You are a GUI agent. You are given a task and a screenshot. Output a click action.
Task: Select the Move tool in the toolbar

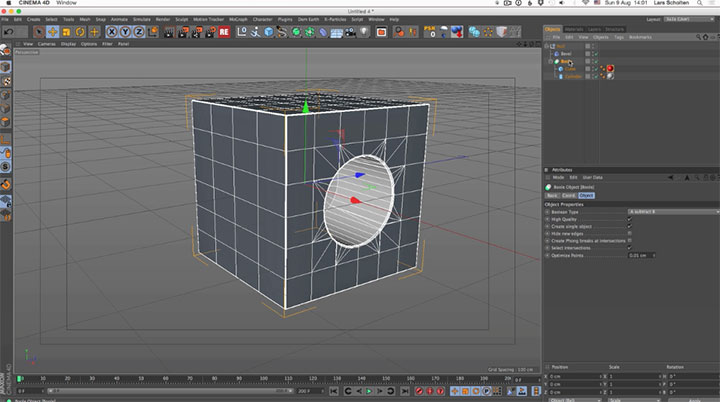[51, 32]
